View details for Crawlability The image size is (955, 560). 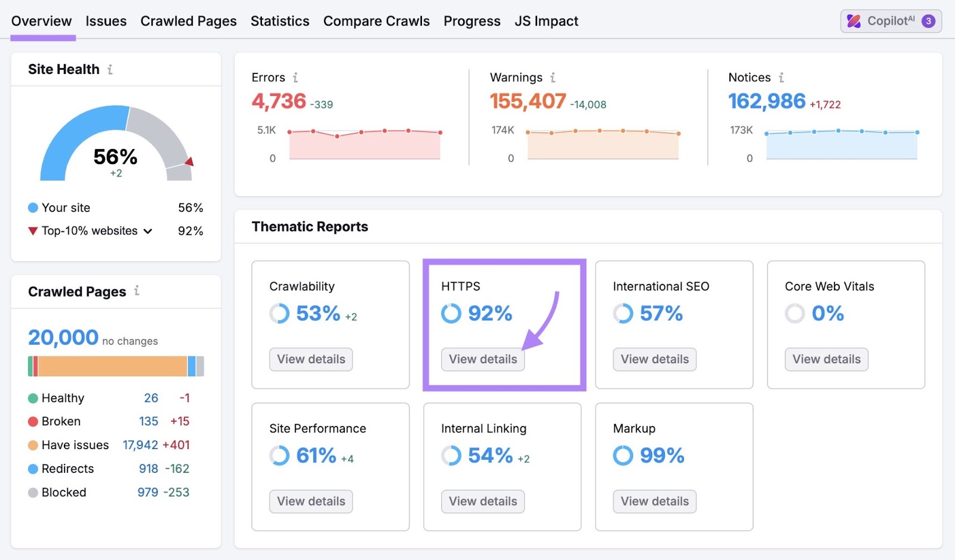click(x=310, y=359)
